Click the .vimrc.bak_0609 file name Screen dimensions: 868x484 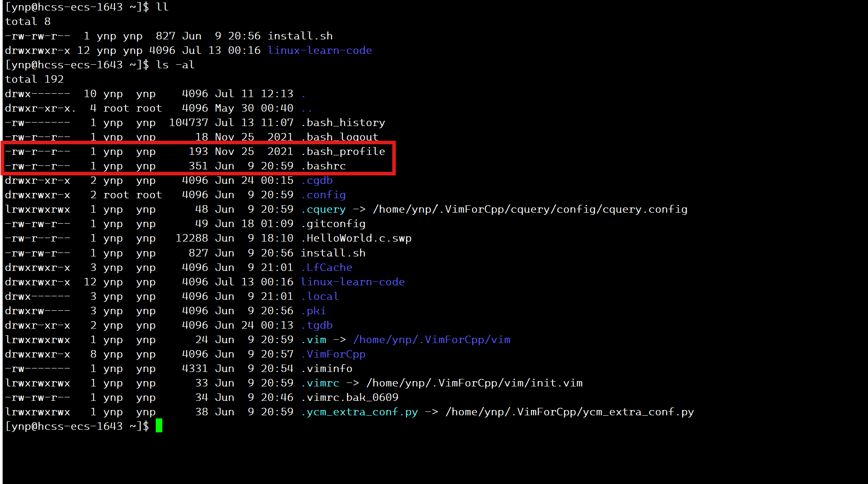[350, 398]
